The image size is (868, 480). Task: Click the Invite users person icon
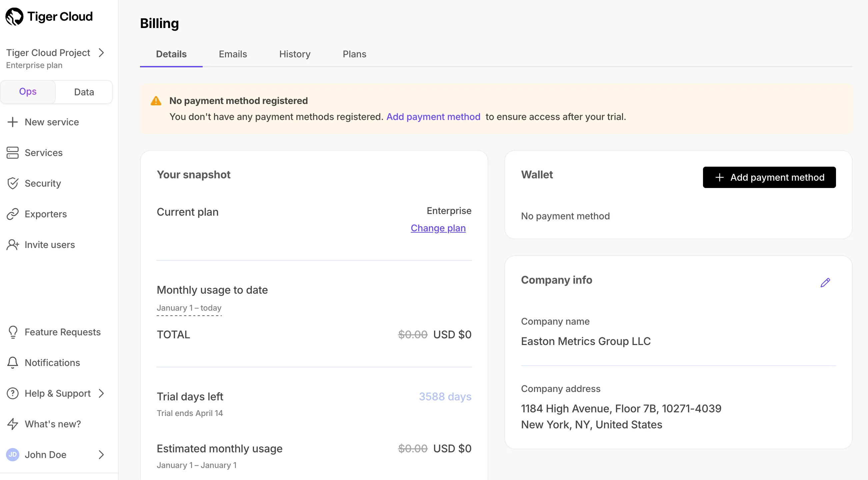click(12, 245)
